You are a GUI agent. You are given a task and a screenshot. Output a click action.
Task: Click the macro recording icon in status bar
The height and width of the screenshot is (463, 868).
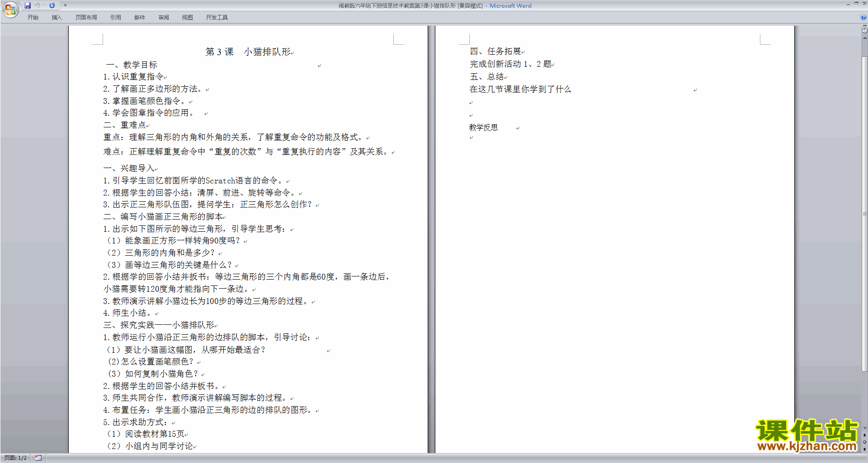(38, 458)
